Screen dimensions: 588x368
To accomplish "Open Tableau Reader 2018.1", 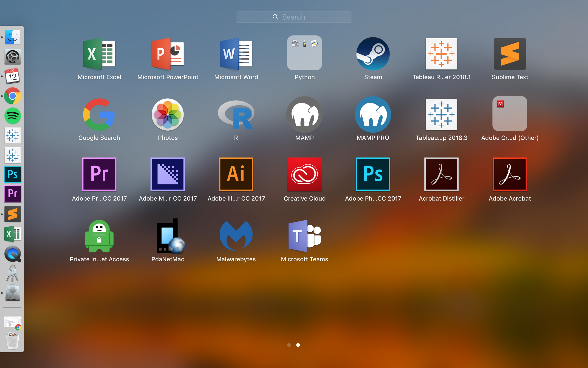I will [x=441, y=54].
